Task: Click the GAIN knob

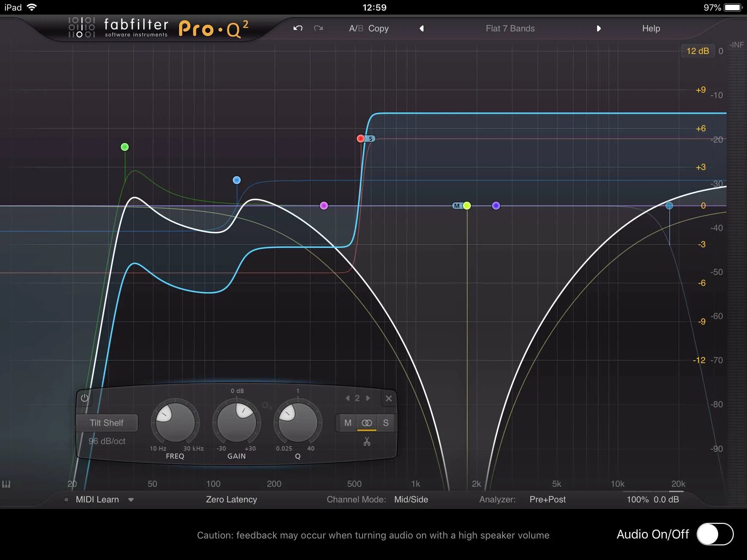Action: click(236, 423)
